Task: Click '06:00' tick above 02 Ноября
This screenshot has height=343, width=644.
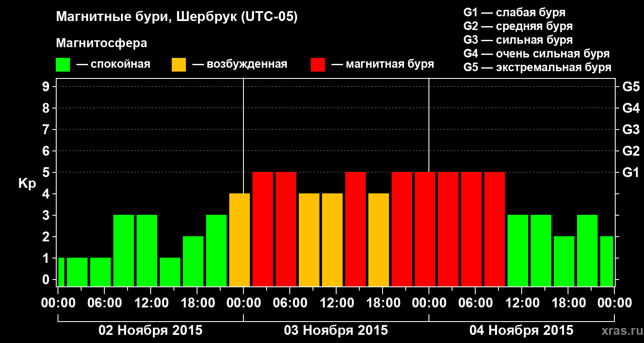Action: [x=104, y=303]
